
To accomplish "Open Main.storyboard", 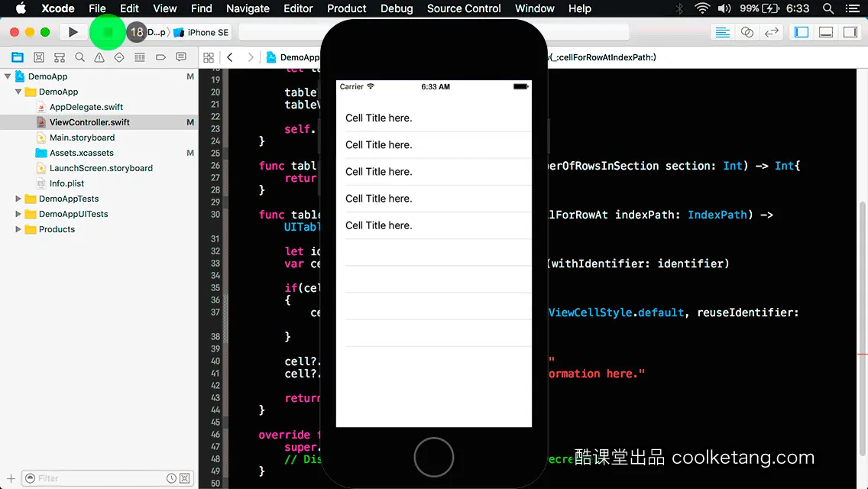I will click(x=82, y=138).
